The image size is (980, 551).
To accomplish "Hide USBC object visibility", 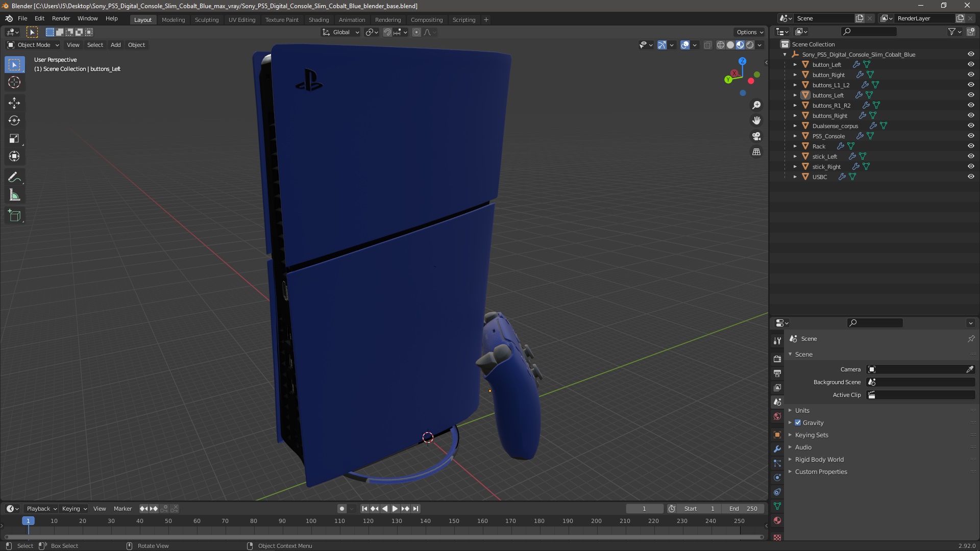I will 971,177.
